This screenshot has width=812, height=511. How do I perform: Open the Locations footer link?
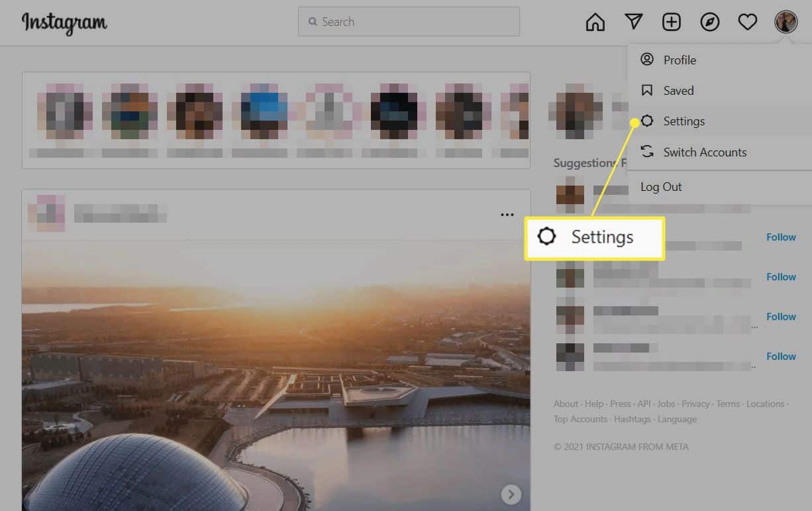pos(765,404)
